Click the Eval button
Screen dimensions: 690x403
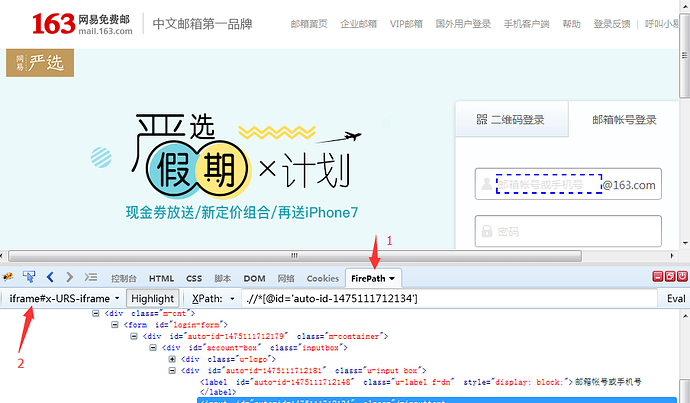pyautogui.click(x=676, y=298)
